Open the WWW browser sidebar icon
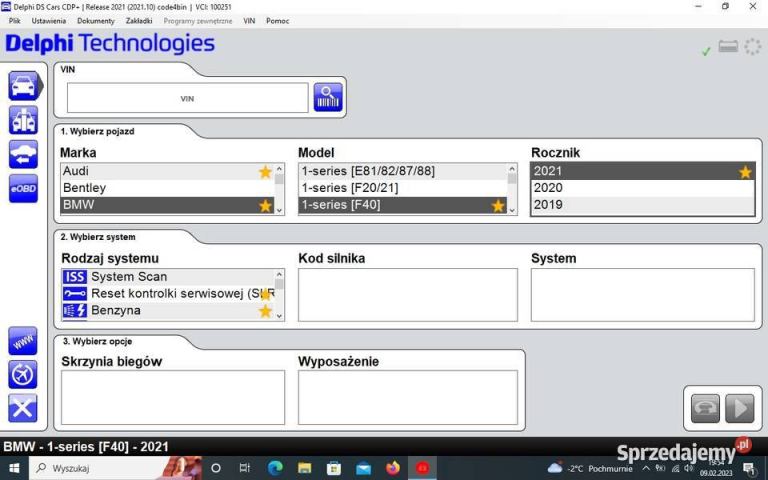The image size is (768, 480). tap(23, 340)
